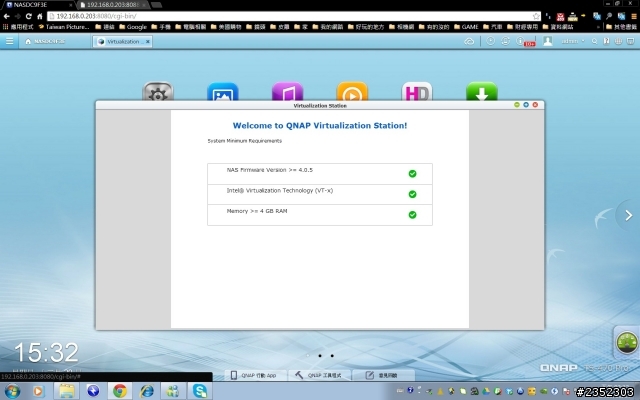Switch to the Virtualization Station app tab
The width and height of the screenshot is (640, 400).
121,41
